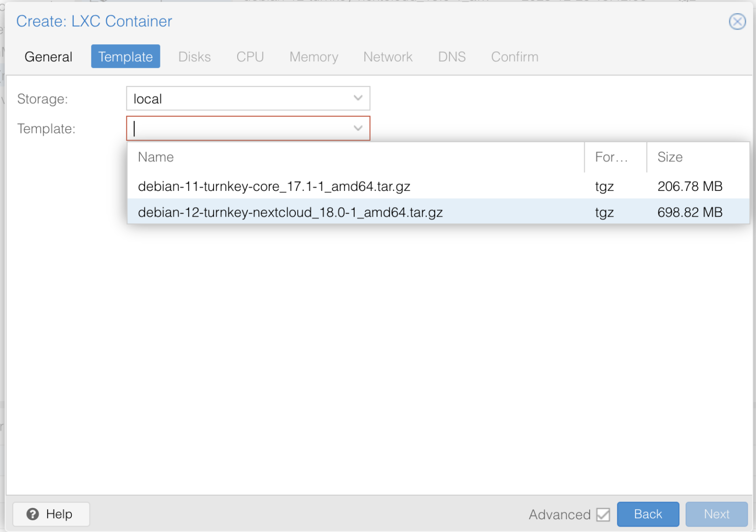The image size is (756, 532).
Task: Open the DNS tab
Action: point(451,57)
